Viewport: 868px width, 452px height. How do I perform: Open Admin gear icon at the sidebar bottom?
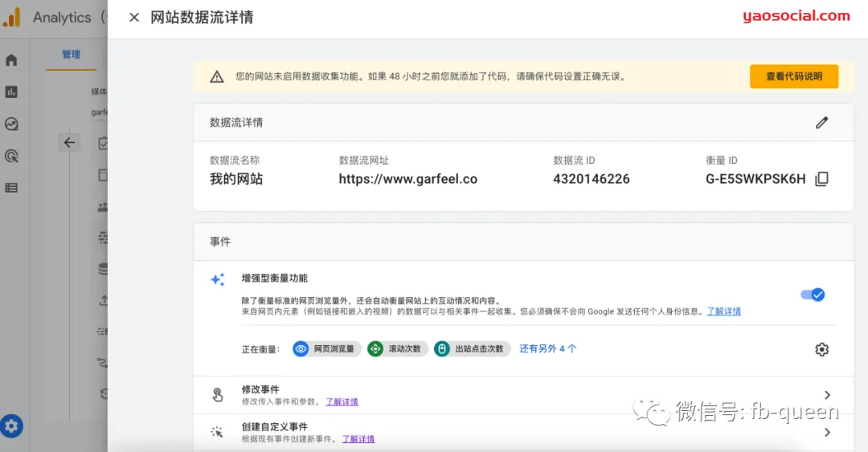[x=11, y=426]
